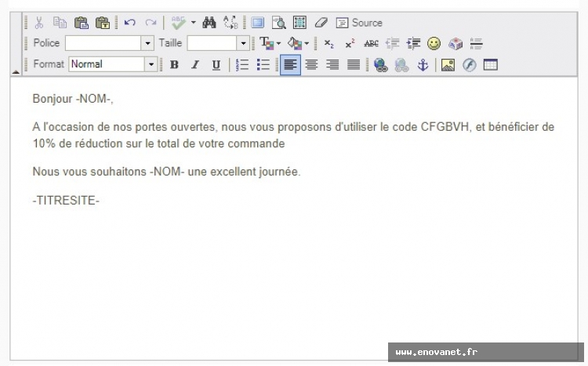Insert a horizontal line
The height and width of the screenshot is (366, 588).
click(476, 44)
